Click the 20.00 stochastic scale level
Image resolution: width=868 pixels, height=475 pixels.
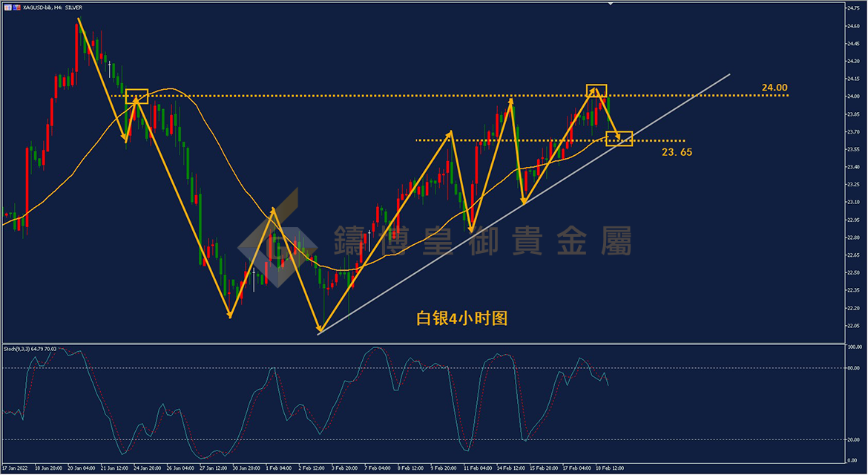click(855, 439)
